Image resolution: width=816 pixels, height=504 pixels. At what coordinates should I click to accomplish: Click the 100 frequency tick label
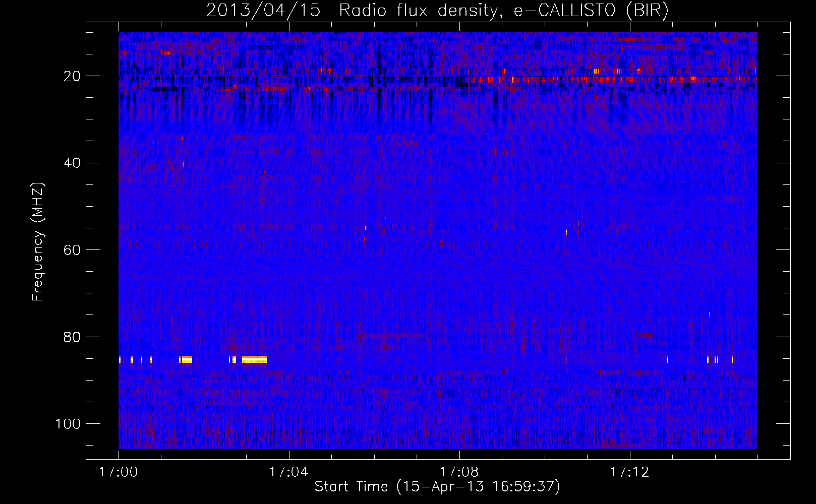tap(68, 424)
